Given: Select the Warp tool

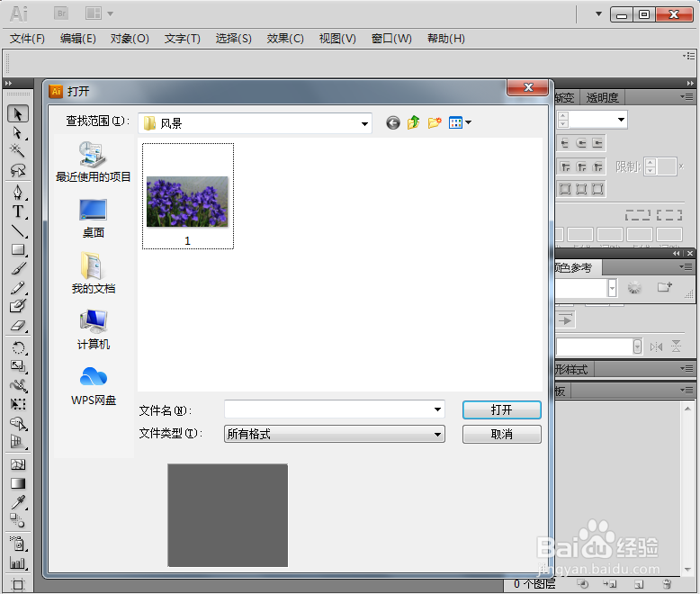Looking at the screenshot, I should point(18,385).
